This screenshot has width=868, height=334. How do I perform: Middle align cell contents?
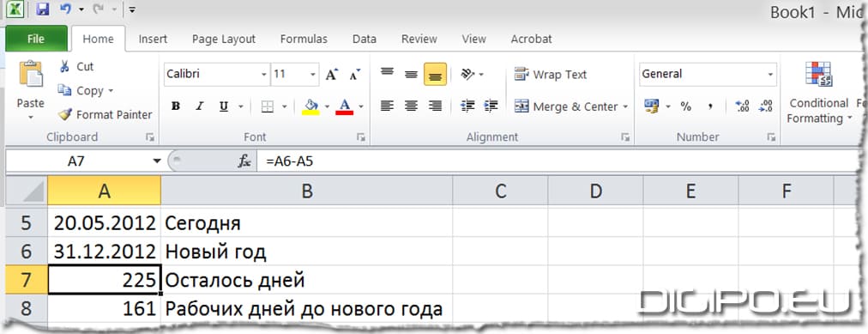pyautogui.click(x=411, y=74)
